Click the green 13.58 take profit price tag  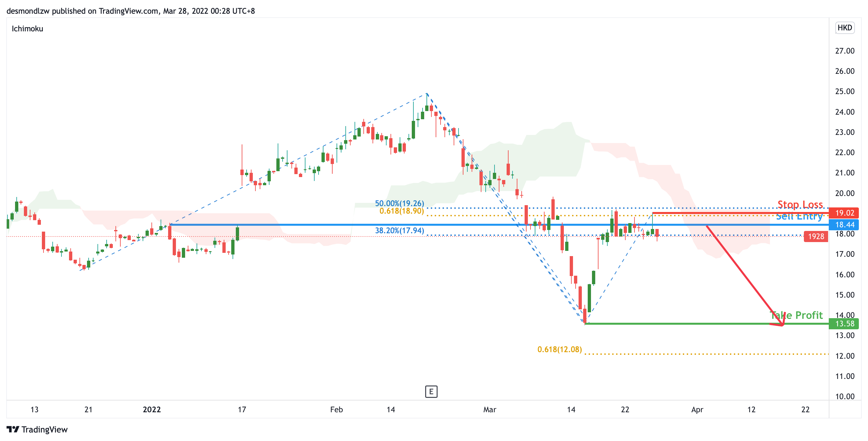coord(844,323)
